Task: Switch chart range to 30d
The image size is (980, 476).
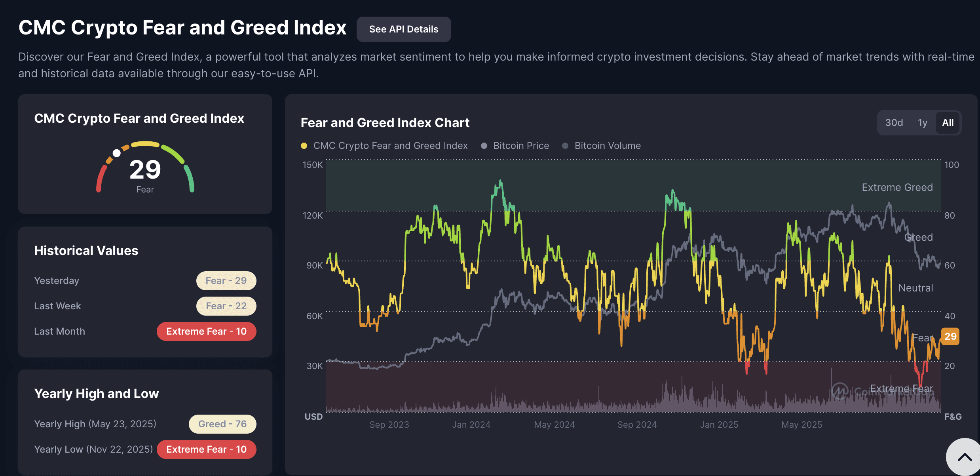Action: [x=894, y=123]
